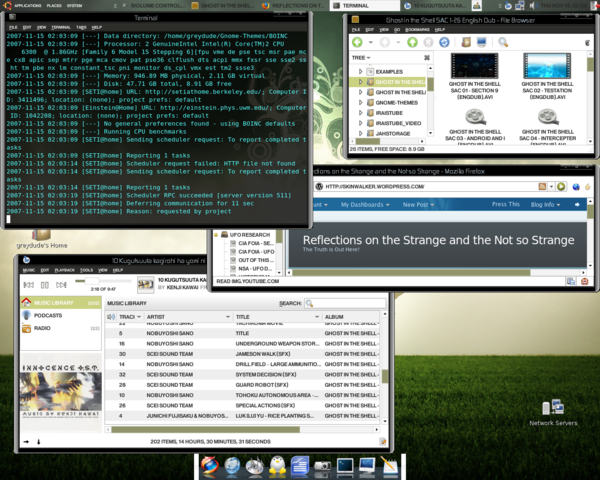600x480 pixels.
Task: Click horizontal scrollbar in Firefox page
Action: pyautogui.click(x=411, y=273)
